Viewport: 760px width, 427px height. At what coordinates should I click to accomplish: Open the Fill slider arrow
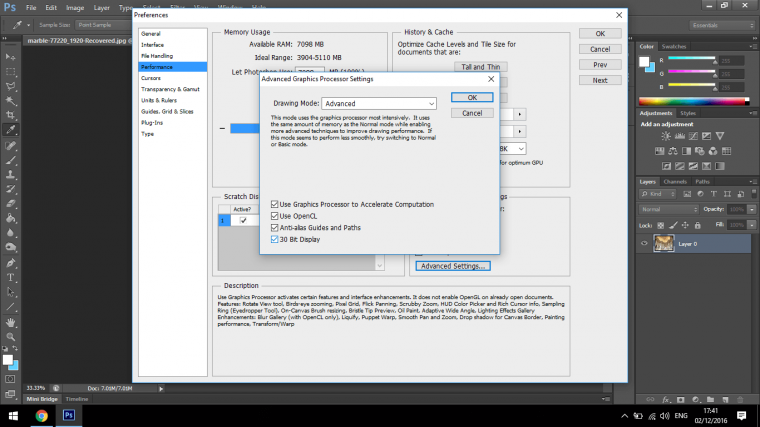(x=752, y=225)
